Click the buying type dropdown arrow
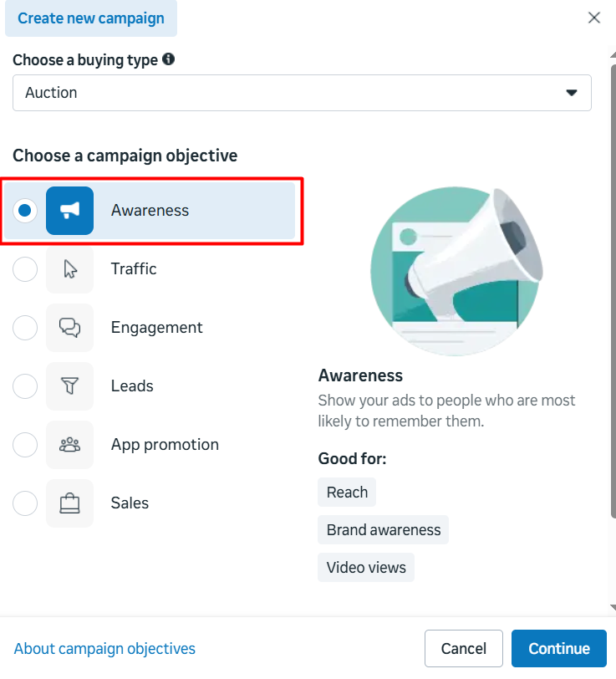 572,93
